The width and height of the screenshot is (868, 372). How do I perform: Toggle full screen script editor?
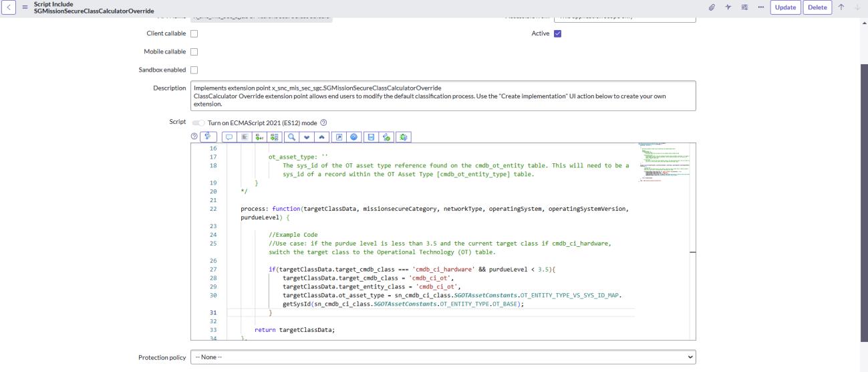(339, 136)
